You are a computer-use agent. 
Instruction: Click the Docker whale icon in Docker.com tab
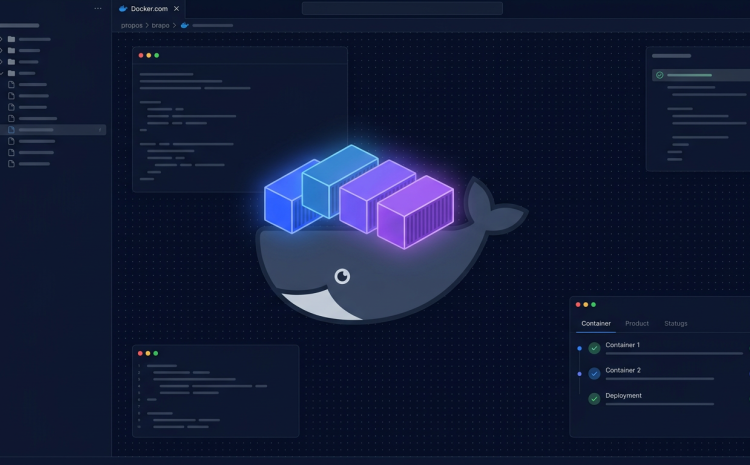(123, 9)
